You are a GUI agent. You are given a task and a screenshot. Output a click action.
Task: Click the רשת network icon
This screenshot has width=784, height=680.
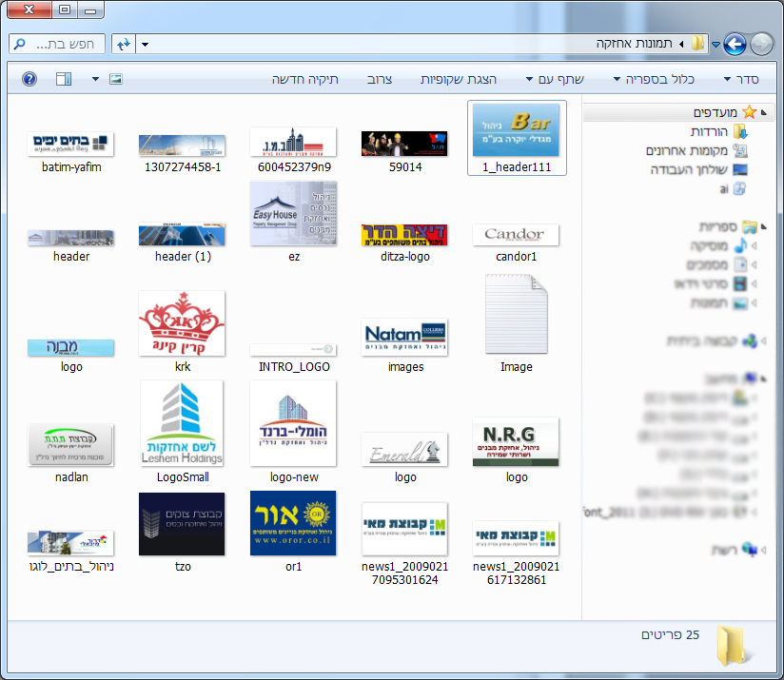pyautogui.click(x=750, y=550)
